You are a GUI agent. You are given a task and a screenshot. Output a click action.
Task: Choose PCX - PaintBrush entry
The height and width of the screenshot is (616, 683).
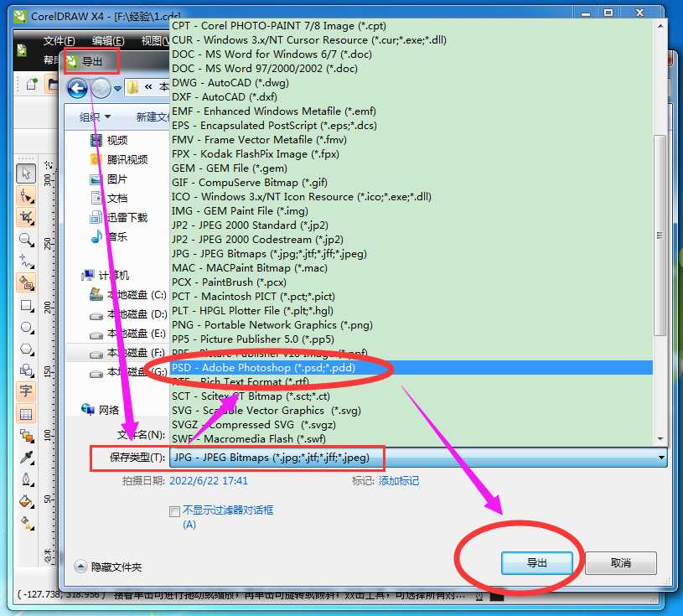pyautogui.click(x=411, y=282)
